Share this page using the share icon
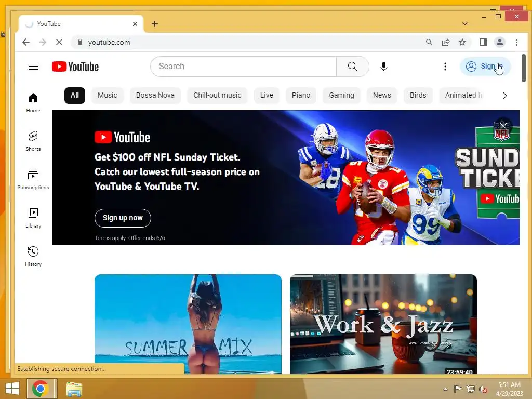The width and height of the screenshot is (532, 399). click(x=446, y=42)
